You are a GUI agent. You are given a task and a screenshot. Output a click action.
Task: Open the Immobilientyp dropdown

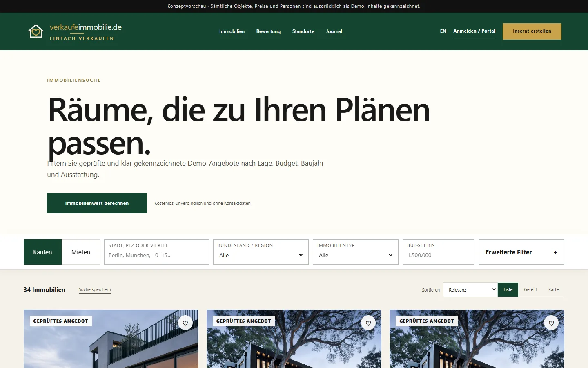[x=356, y=252]
